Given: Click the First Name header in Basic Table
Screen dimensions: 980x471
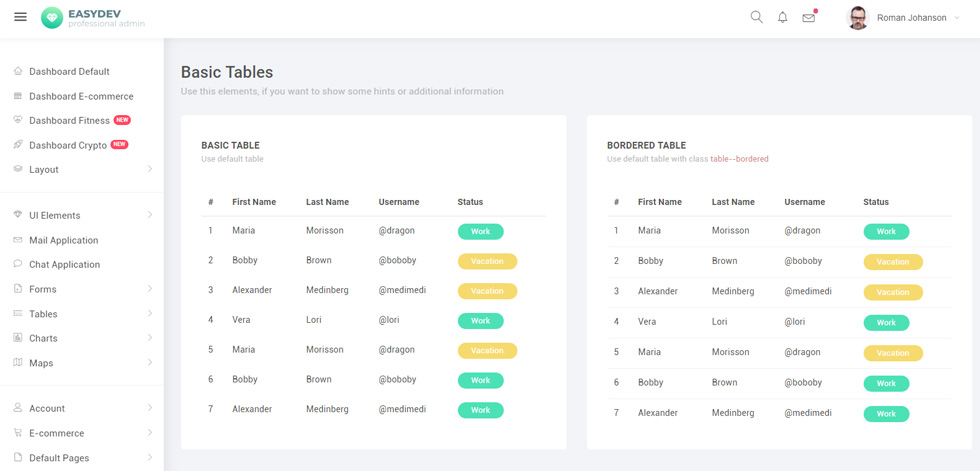Looking at the screenshot, I should (254, 202).
